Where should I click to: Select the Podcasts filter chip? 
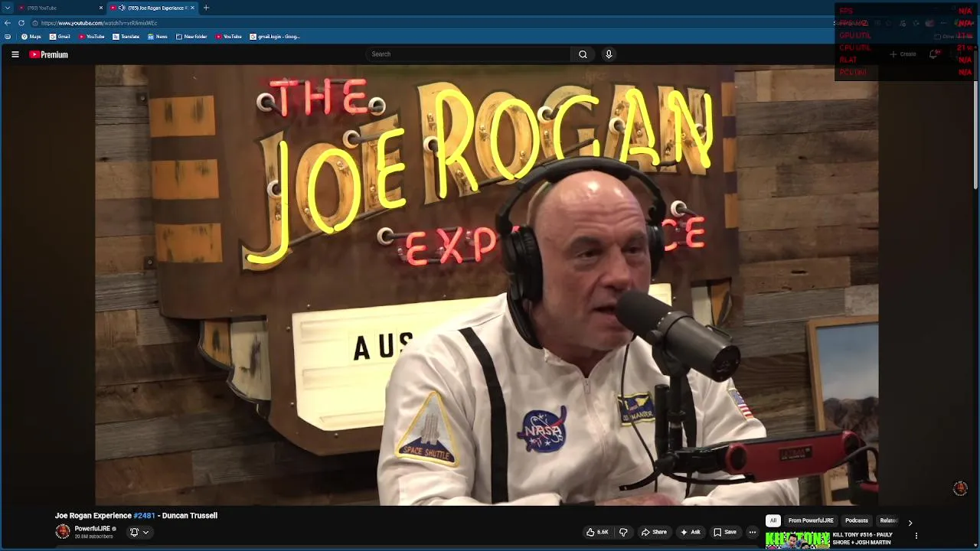[857, 520]
